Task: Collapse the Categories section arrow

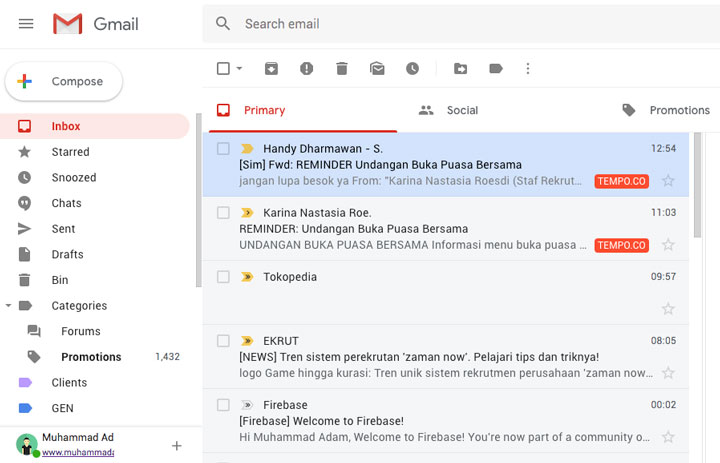Action: (8, 305)
